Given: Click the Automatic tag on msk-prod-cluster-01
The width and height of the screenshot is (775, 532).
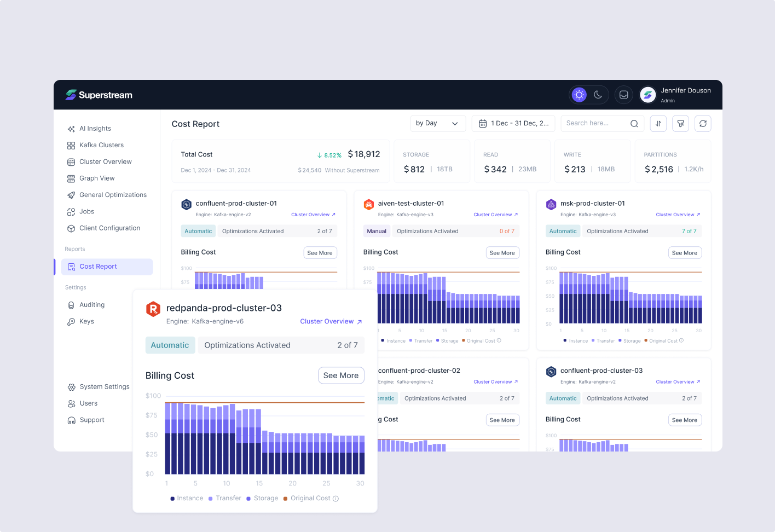Looking at the screenshot, I should (x=563, y=231).
